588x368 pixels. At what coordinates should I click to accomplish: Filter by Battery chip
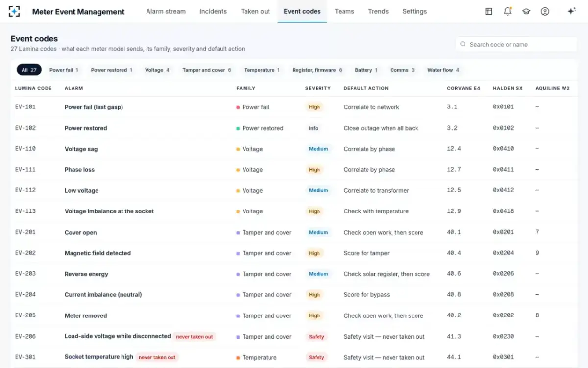(366, 70)
